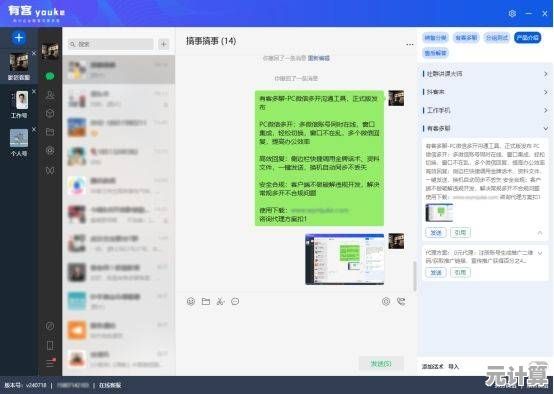Open the files folder icon in sidebar
554x394 pixels.
(x=50, y=132)
